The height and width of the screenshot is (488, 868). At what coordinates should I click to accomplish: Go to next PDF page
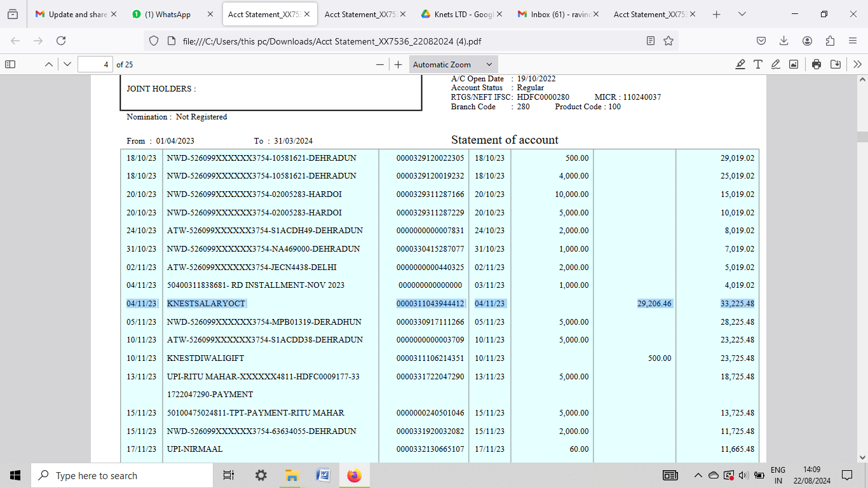click(67, 64)
